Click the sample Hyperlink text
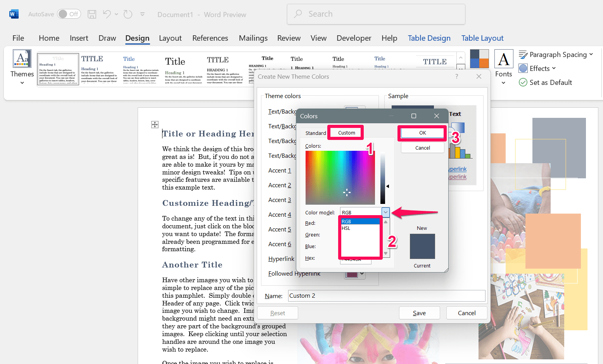This screenshot has height=364, width=603. (458, 169)
